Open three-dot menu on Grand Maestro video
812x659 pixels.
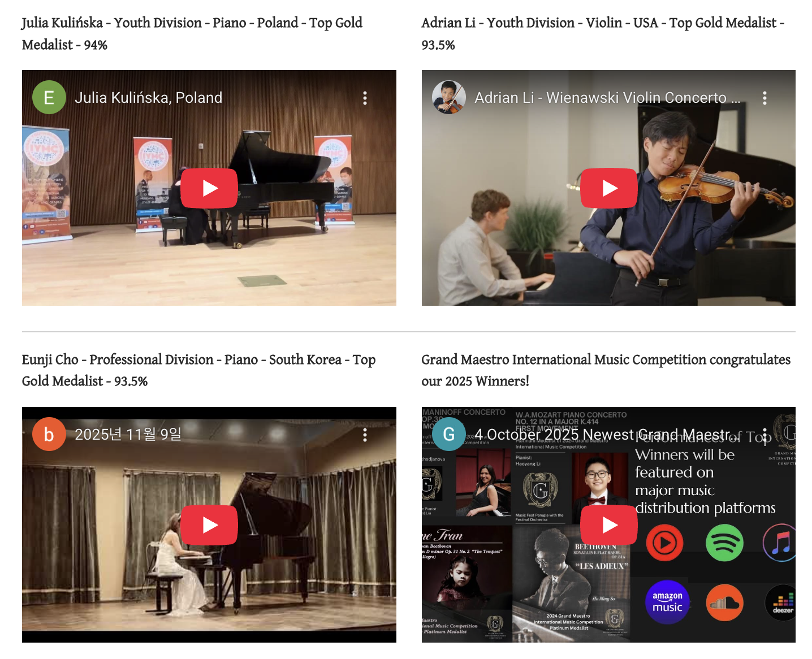[765, 435]
